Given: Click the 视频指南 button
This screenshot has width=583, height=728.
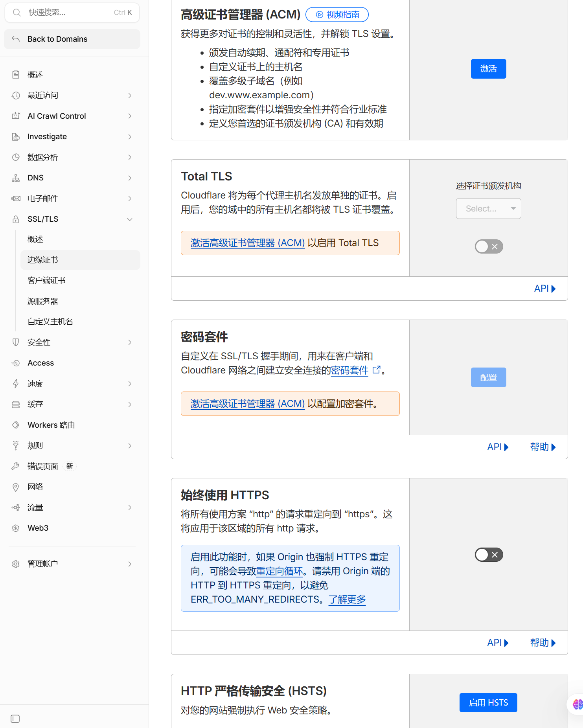Looking at the screenshot, I should click(x=337, y=15).
